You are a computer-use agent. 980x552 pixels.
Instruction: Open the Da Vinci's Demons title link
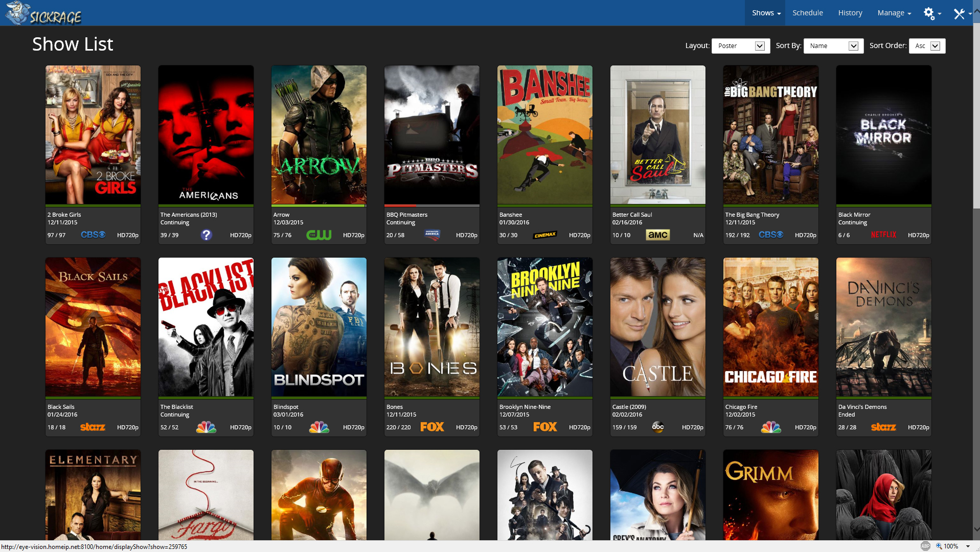coord(862,407)
